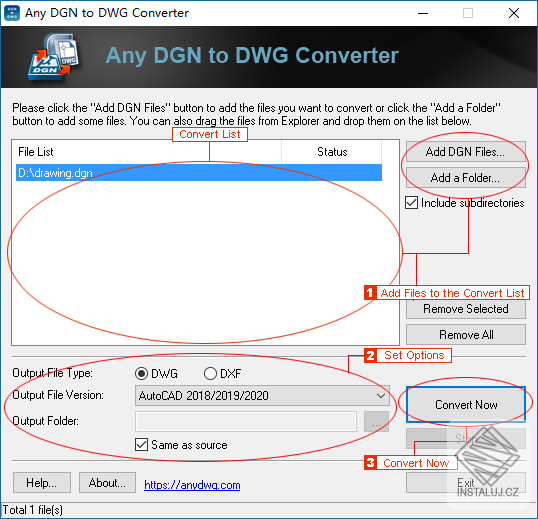Close the converter window
Screen dimensions: 538x519
[x=514, y=13]
